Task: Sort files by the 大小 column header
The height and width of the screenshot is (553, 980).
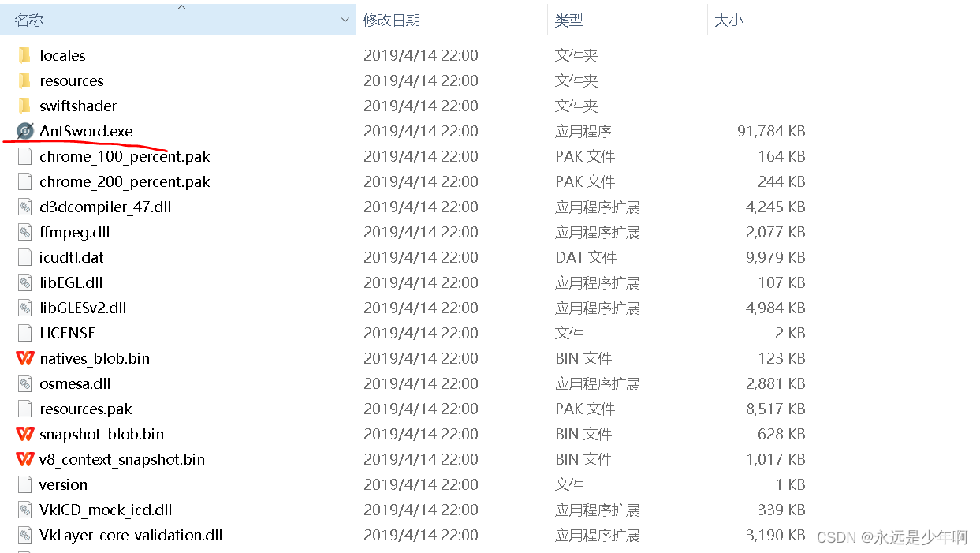Action: tap(761, 20)
